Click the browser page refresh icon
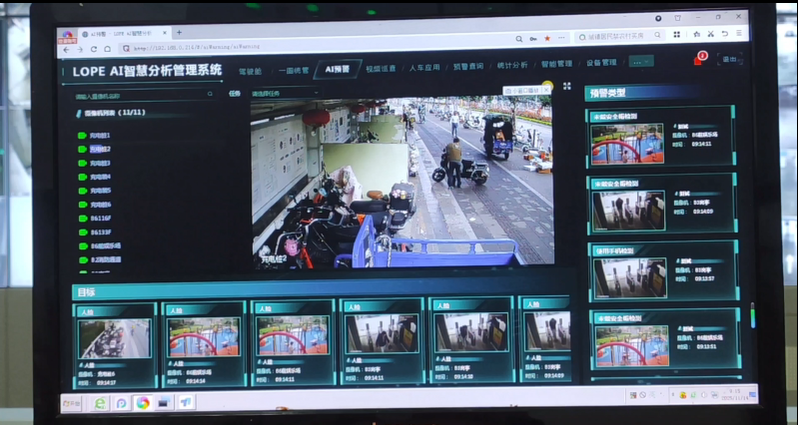Image resolution: width=798 pixels, height=425 pixels. click(x=94, y=48)
